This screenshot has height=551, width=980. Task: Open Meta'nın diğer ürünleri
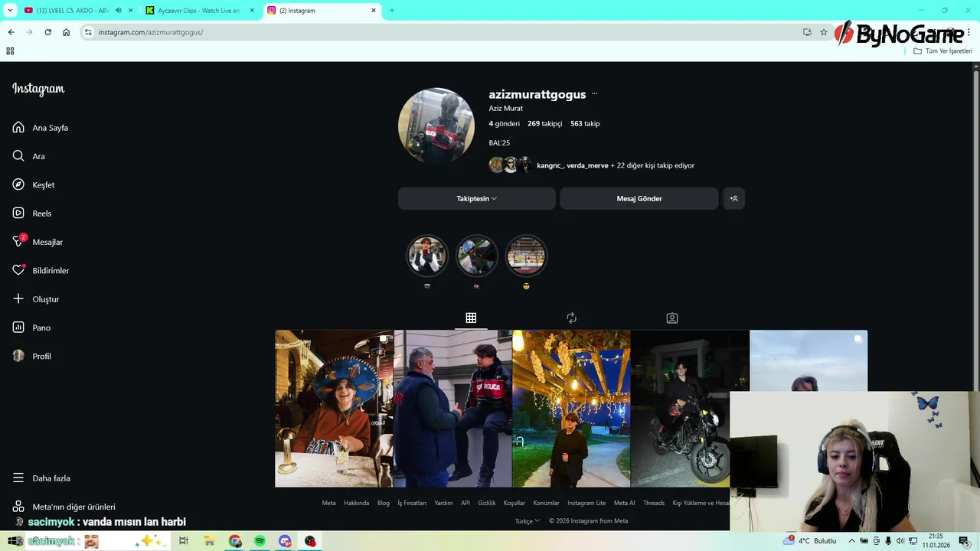click(64, 507)
